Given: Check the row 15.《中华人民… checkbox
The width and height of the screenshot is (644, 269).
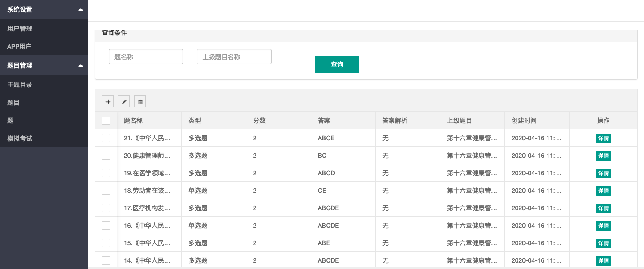Looking at the screenshot, I should 106,243.
